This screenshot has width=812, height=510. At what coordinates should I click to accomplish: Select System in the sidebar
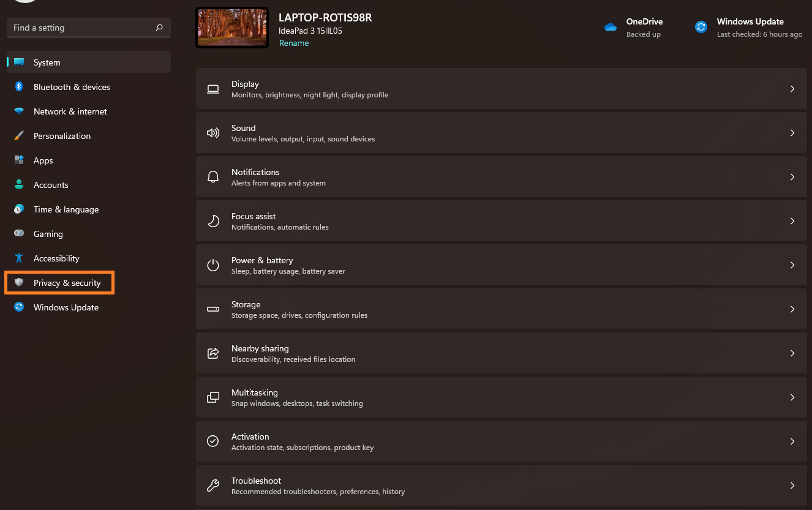click(x=89, y=62)
